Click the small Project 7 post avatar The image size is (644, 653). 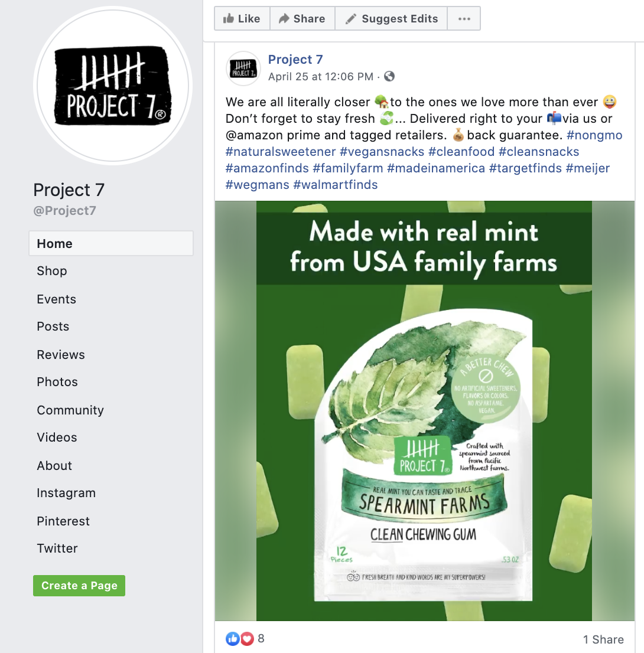(243, 68)
